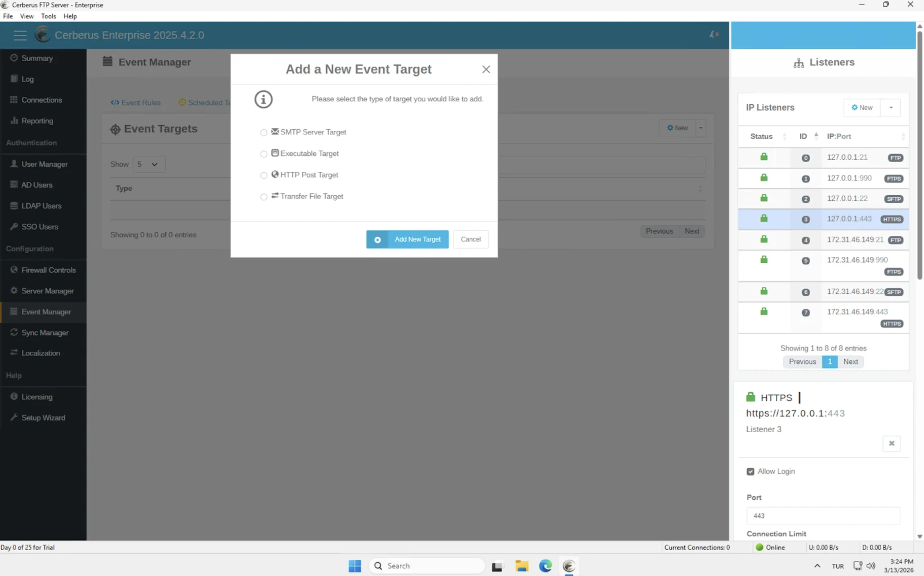
Task: Click the green lock for listener 172.31.46.149:443
Action: pyautogui.click(x=763, y=312)
